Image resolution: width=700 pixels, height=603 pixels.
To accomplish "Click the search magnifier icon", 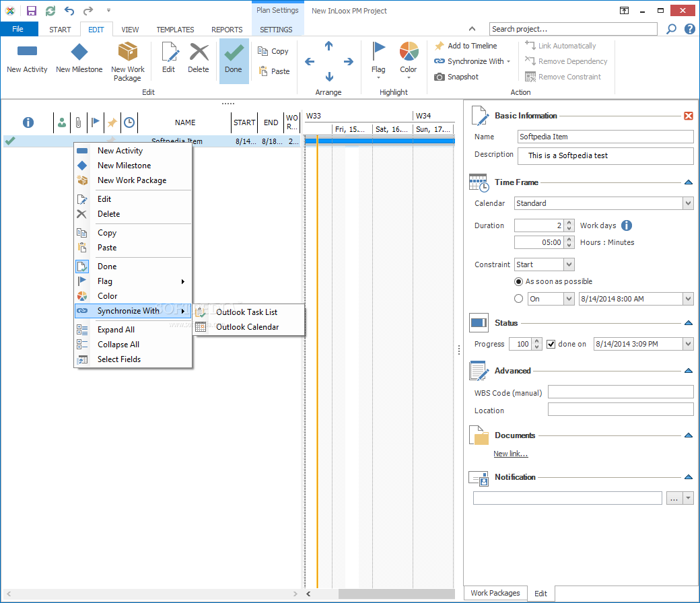I will (x=671, y=29).
